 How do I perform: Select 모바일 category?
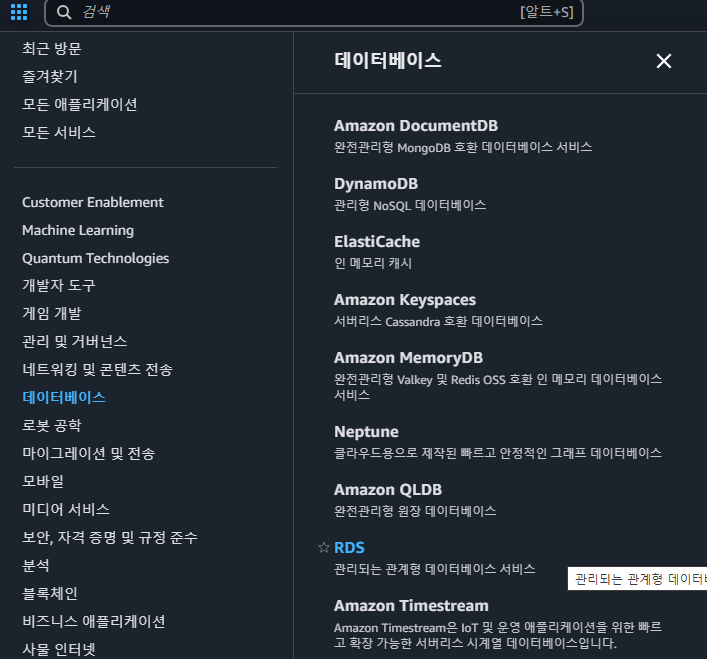[x=43, y=481]
